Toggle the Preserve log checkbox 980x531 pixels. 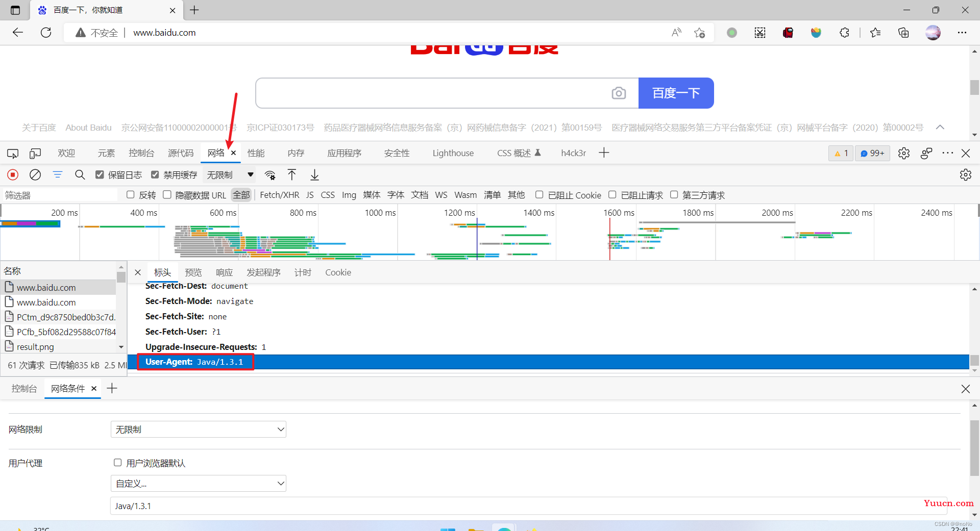click(100, 174)
